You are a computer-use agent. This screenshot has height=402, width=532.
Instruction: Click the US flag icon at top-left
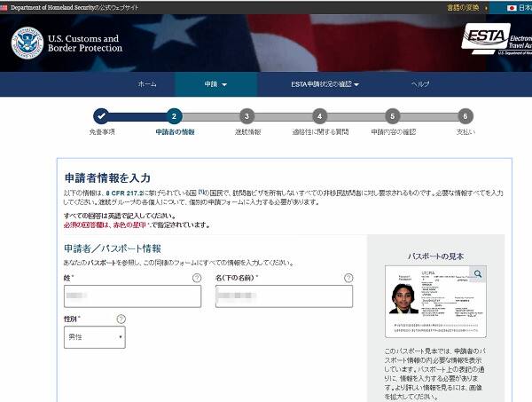coord(4,6)
